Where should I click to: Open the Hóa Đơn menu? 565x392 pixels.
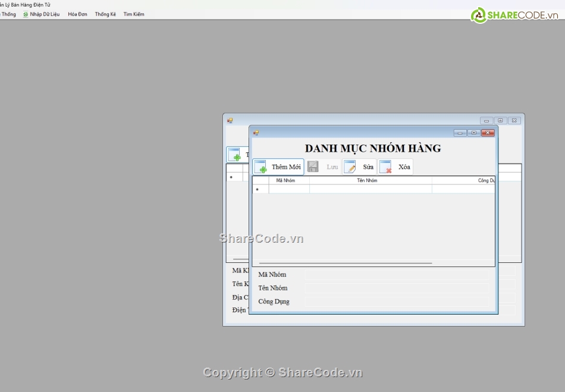77,14
